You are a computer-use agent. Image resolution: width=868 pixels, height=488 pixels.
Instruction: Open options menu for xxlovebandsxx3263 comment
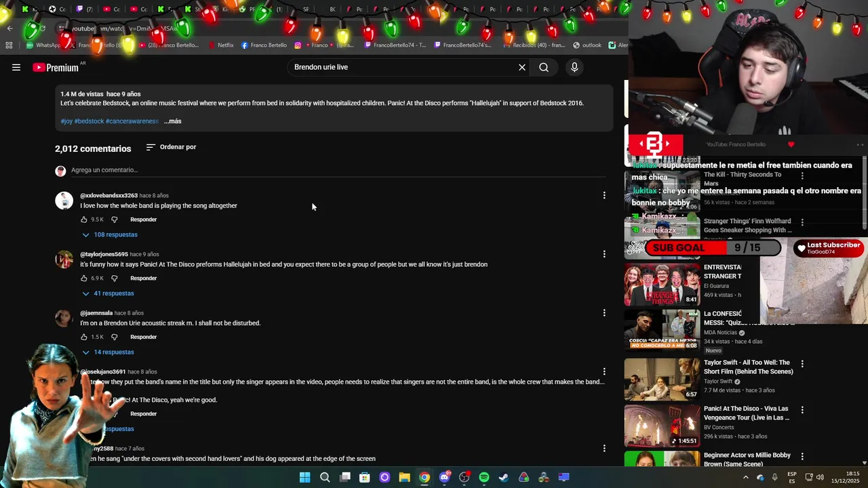pos(604,195)
